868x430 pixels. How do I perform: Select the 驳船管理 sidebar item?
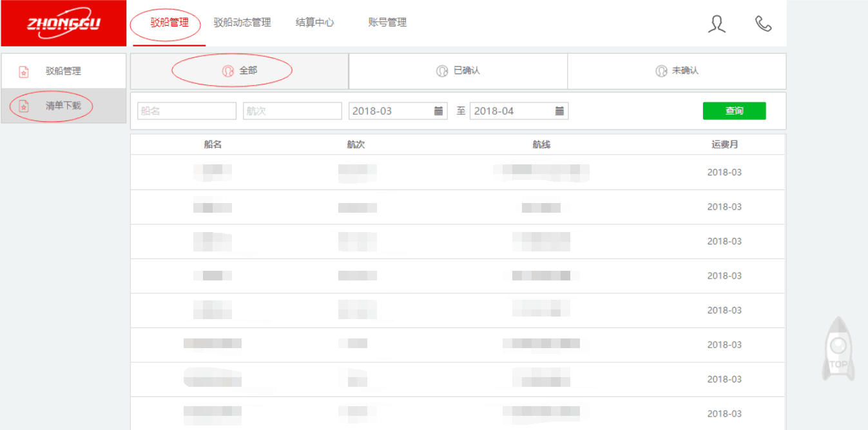pyautogui.click(x=64, y=71)
